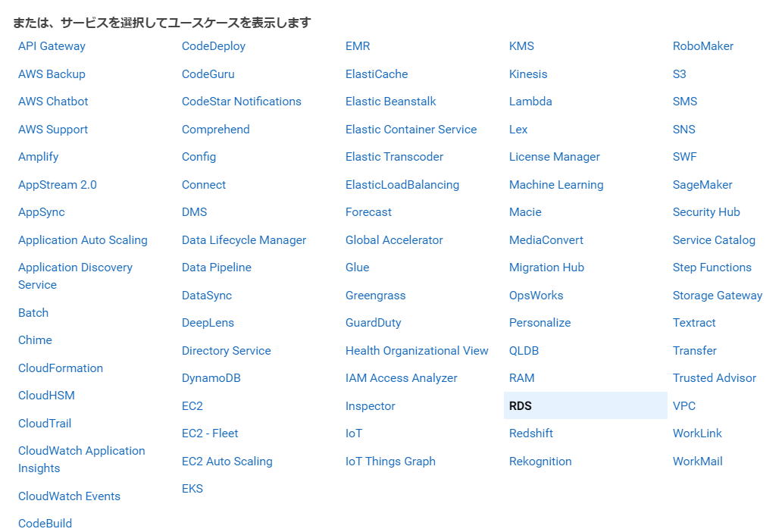This screenshot has width=782, height=532.
Task: Click the DynamoDB link
Action: click(x=211, y=378)
